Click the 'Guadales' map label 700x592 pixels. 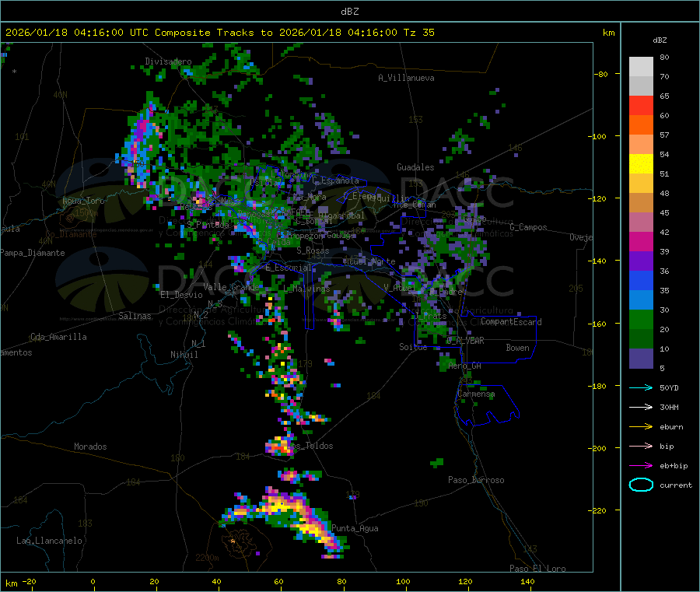[415, 167]
